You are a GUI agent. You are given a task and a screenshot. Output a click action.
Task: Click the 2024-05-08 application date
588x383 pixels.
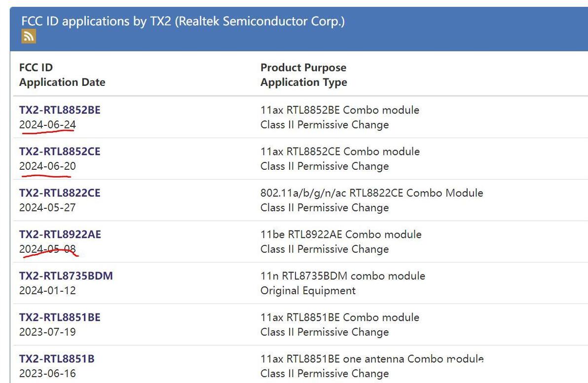click(47, 249)
